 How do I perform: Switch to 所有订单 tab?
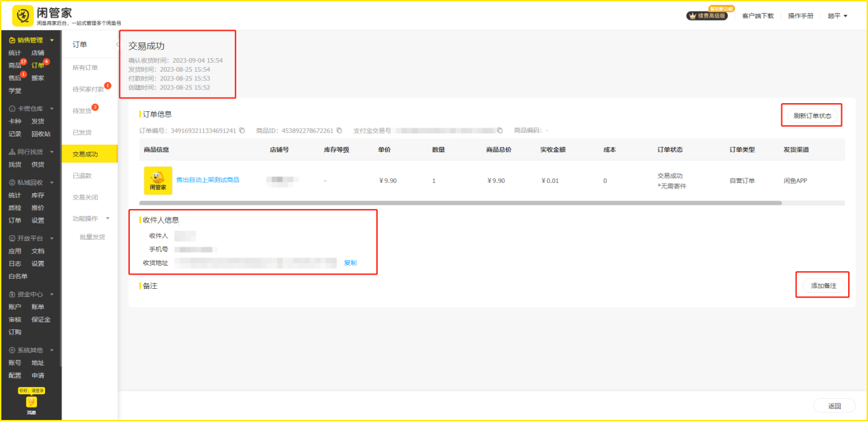pos(85,68)
